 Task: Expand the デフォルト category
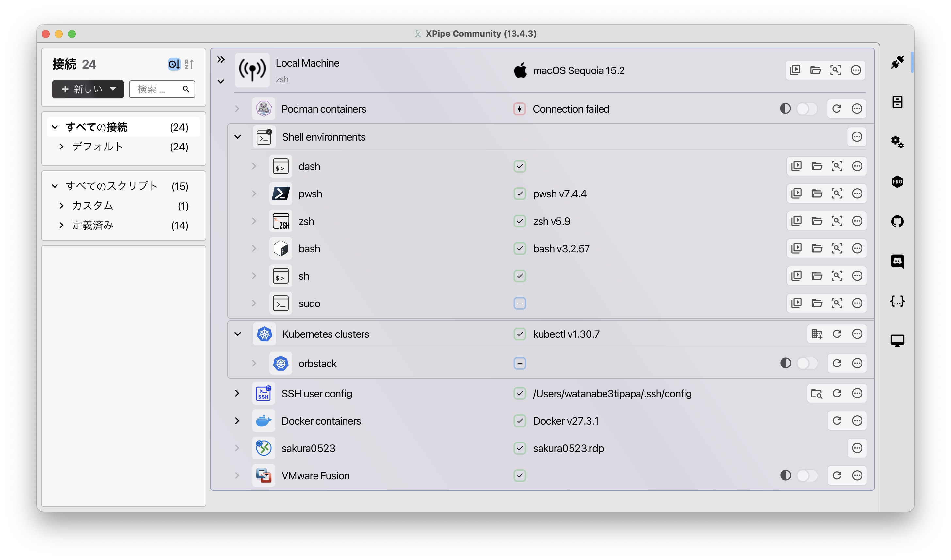(x=61, y=147)
